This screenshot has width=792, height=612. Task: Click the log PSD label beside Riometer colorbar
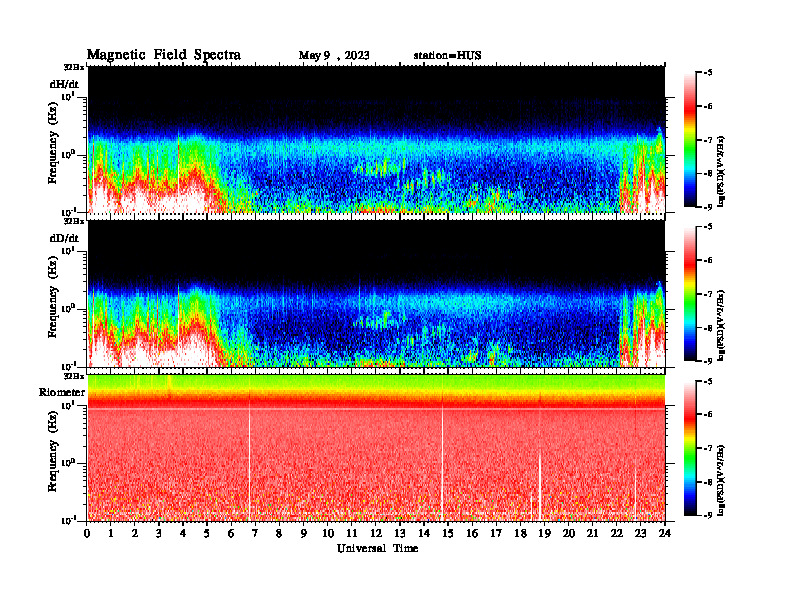pyautogui.click(x=721, y=480)
